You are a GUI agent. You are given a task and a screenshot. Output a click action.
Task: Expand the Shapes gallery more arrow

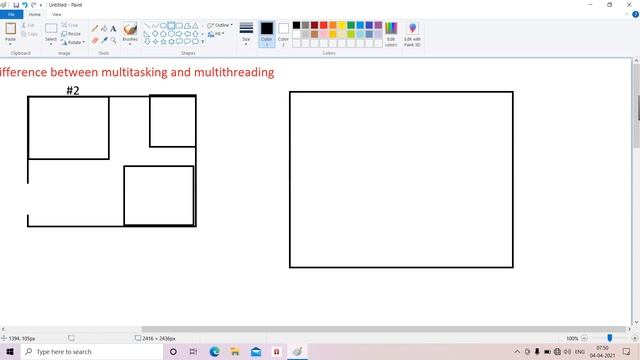pos(202,41)
